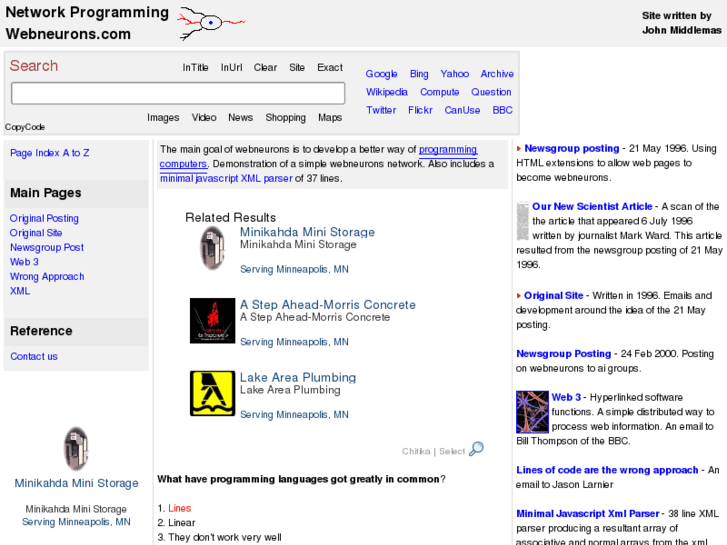Open 'minimal javascript XML parser' link
727x545 pixels.
point(226,179)
